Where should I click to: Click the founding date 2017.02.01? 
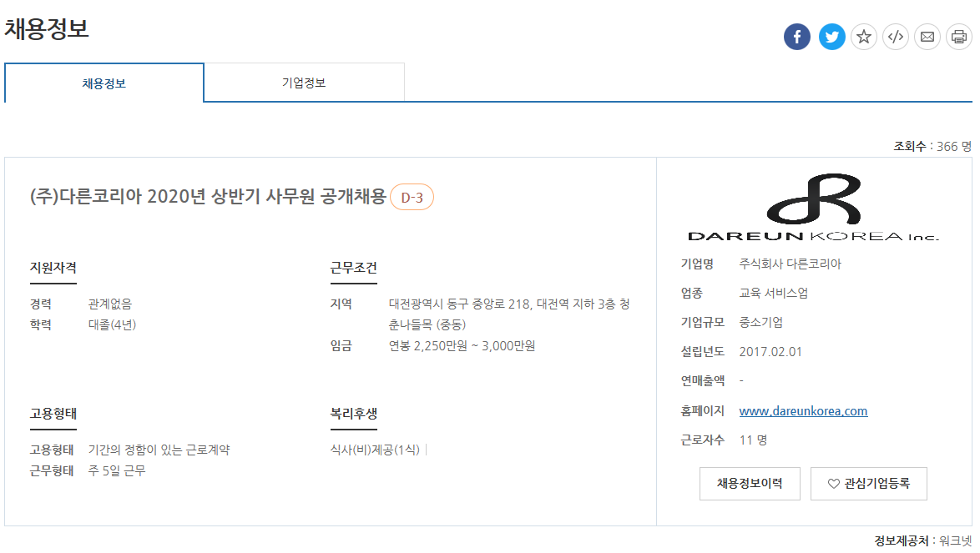770,352
